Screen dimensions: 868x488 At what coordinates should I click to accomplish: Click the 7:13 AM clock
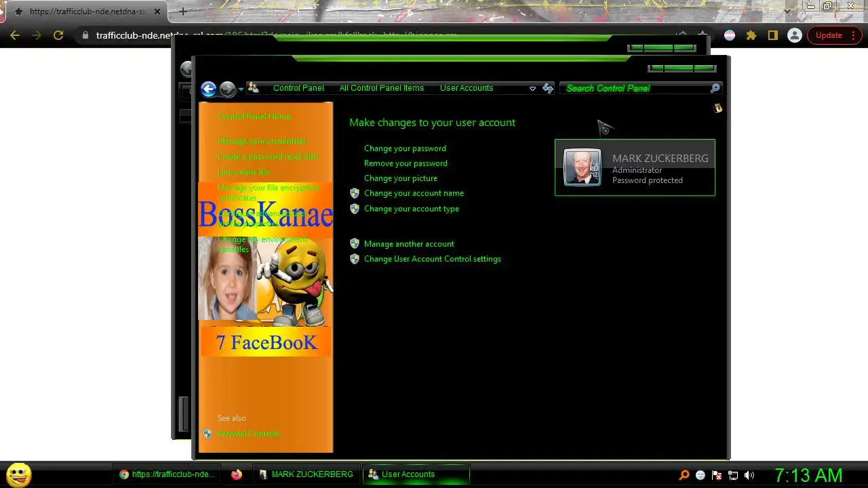pyautogui.click(x=808, y=474)
